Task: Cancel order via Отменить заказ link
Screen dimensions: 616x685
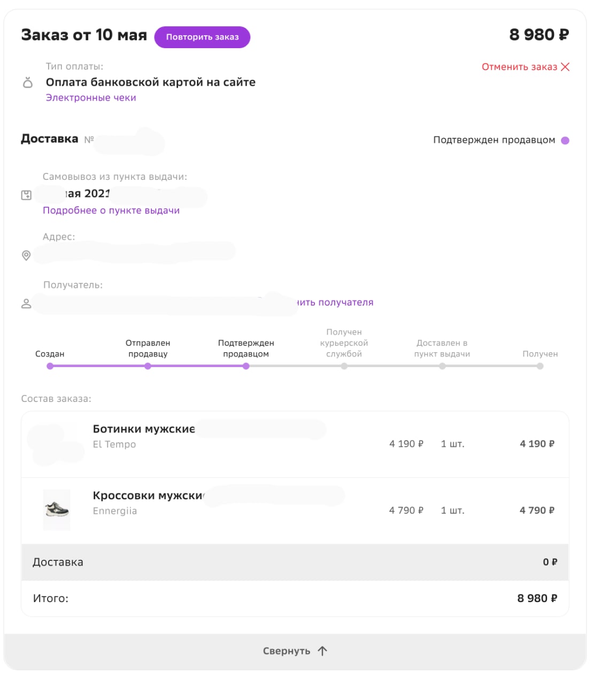Action: tap(519, 67)
